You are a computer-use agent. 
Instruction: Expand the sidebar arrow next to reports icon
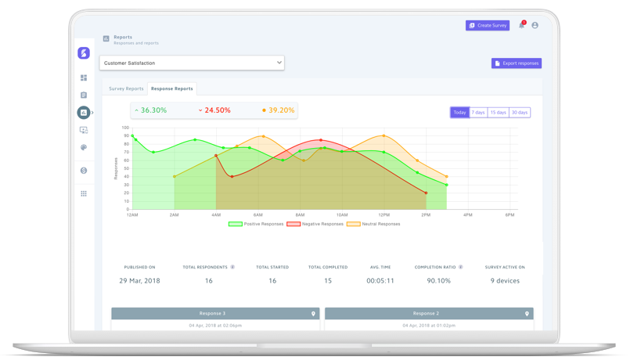(92, 113)
